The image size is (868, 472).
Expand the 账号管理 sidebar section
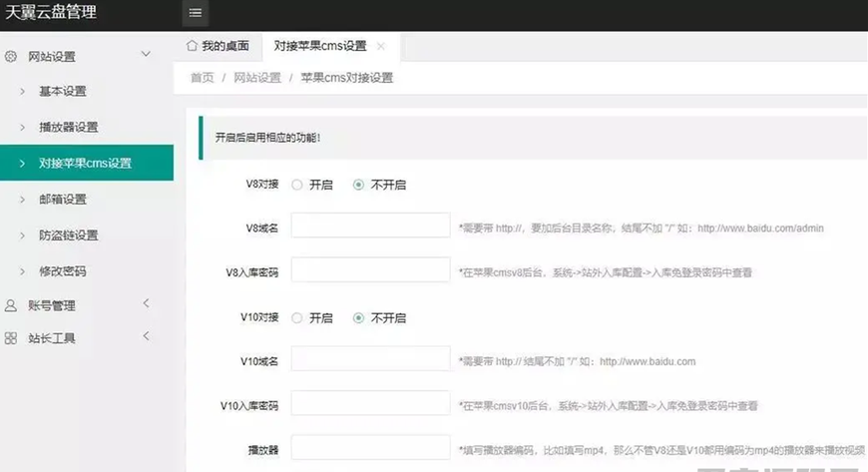146,304
